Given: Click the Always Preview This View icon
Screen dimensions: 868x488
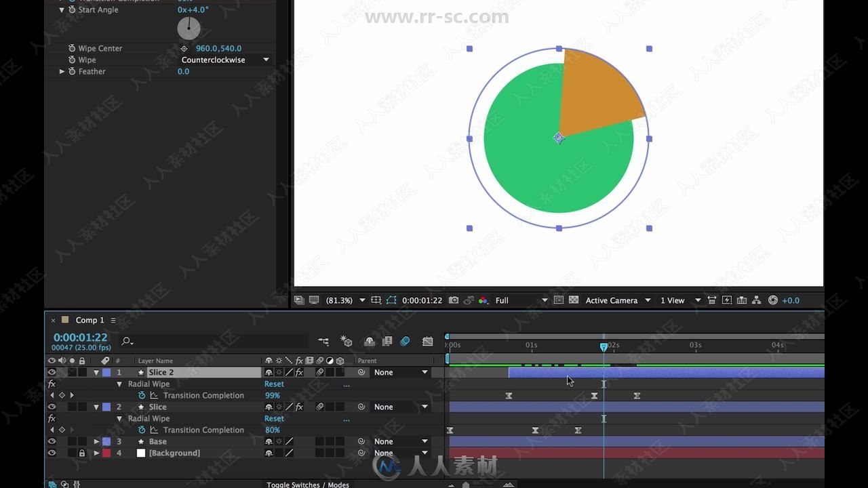Looking at the screenshot, I should click(x=299, y=300).
